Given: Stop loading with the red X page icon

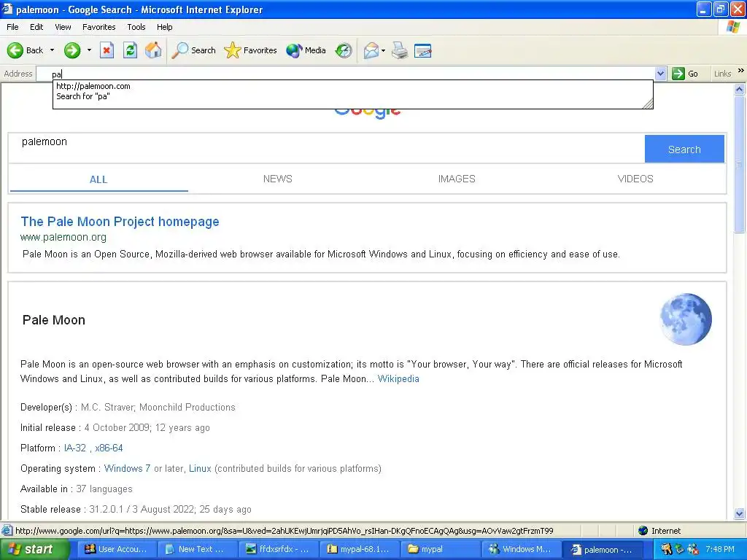Looking at the screenshot, I should pos(107,50).
